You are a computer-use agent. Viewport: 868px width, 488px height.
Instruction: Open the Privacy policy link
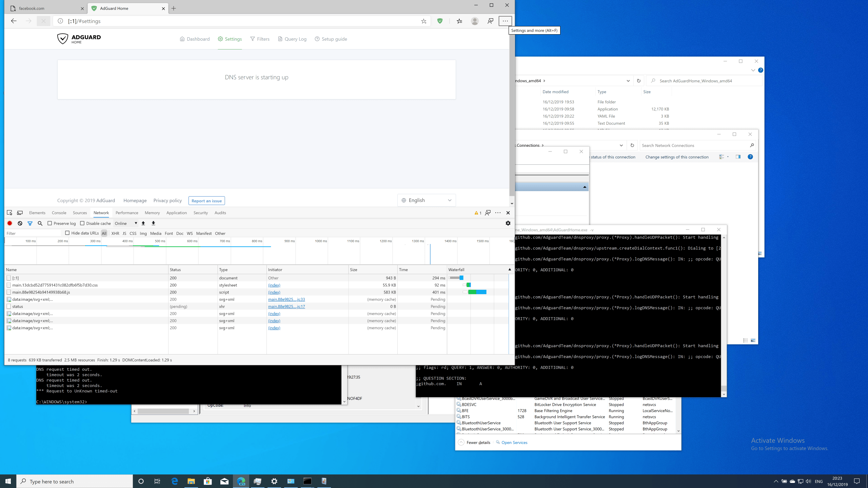(x=167, y=201)
